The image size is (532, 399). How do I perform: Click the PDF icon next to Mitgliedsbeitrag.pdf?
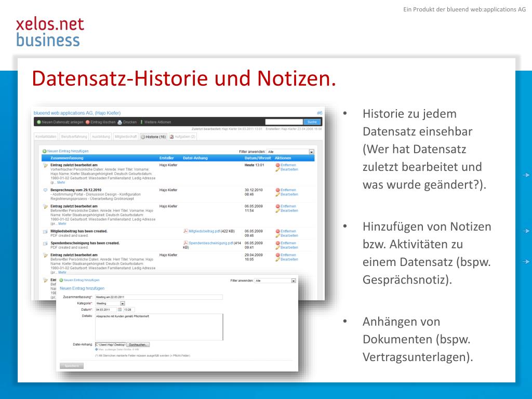pos(185,231)
